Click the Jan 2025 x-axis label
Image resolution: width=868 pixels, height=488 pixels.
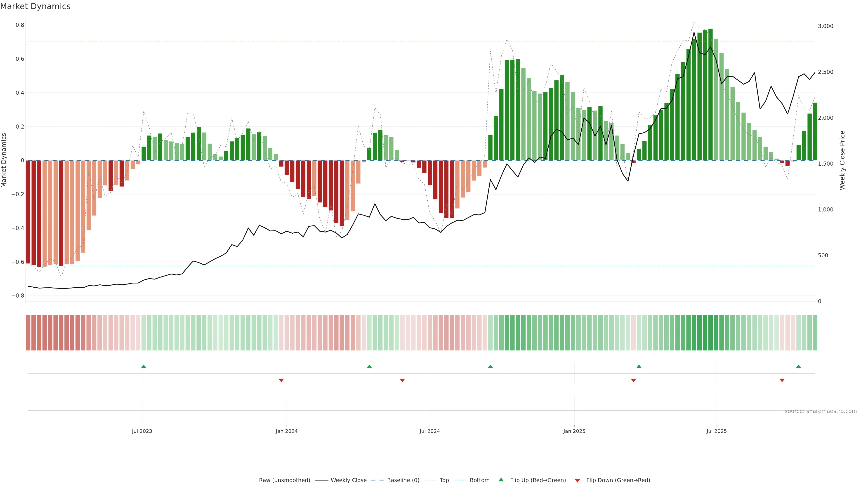pos(574,431)
